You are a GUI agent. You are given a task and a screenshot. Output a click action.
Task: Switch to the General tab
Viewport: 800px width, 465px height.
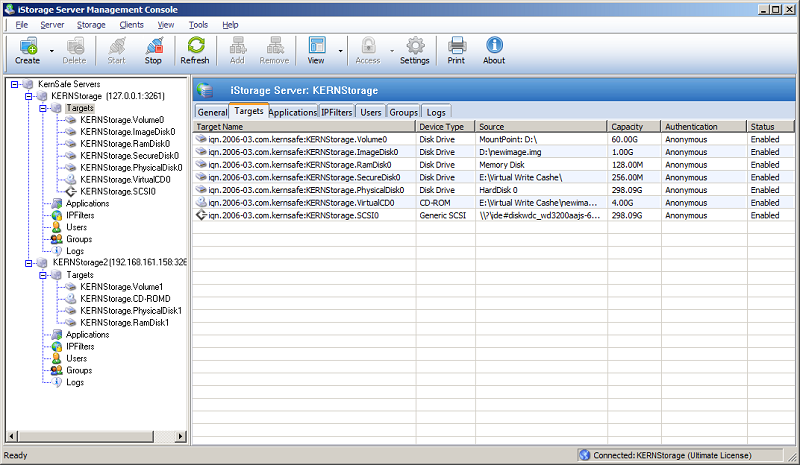[212, 112]
